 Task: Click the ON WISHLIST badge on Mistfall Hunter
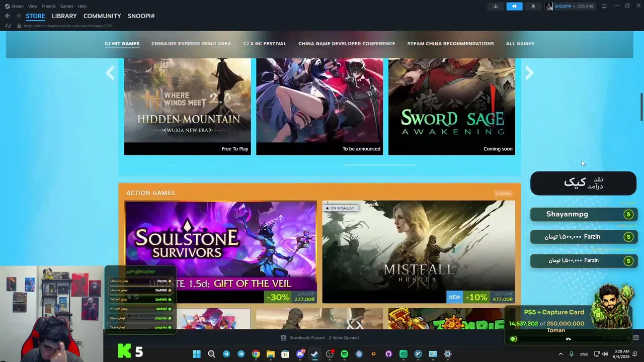(340, 208)
